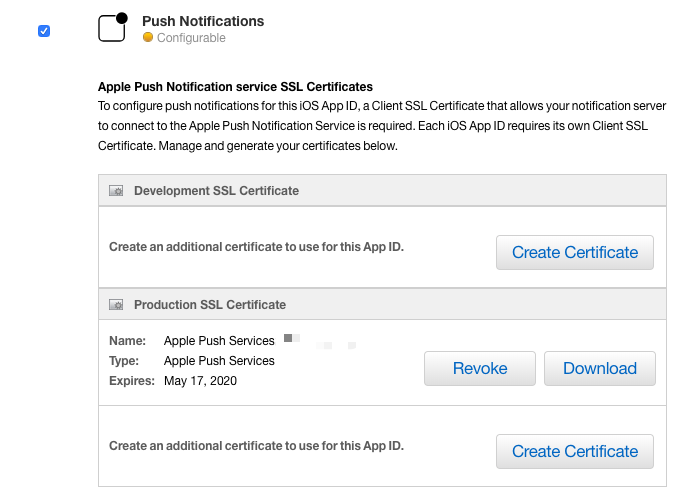Create a Development SSL certificate
681x491 pixels.
[x=574, y=253]
